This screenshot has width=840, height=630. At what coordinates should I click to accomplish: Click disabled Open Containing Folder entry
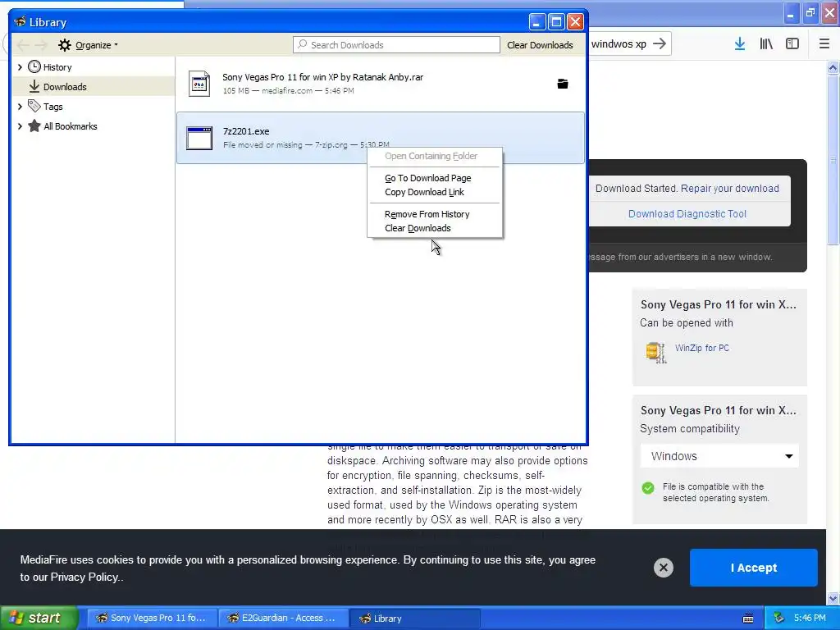[431, 156]
